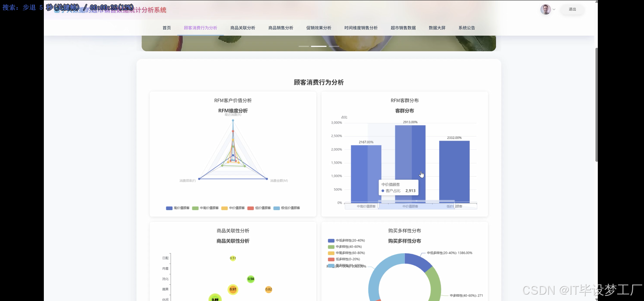Select the active middle carousel indicator
644x301 pixels.
coord(319,46)
